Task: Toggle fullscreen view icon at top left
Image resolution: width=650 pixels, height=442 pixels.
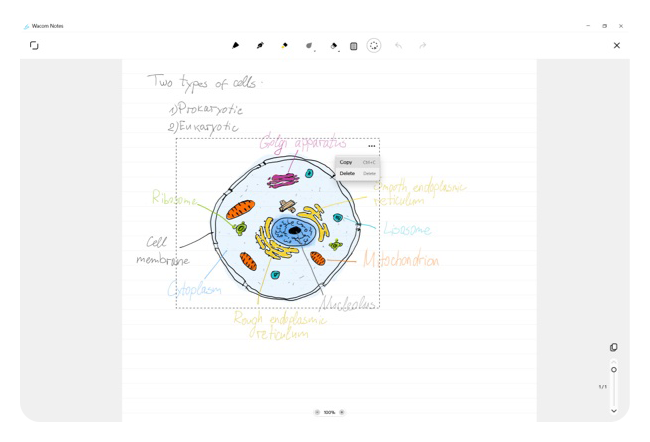Action: pyautogui.click(x=34, y=45)
